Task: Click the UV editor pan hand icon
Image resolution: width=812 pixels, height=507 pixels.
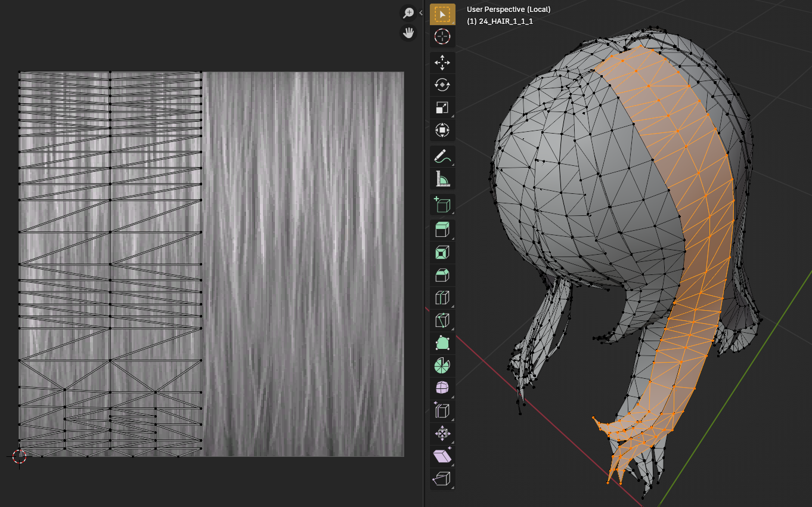Action: tap(408, 33)
